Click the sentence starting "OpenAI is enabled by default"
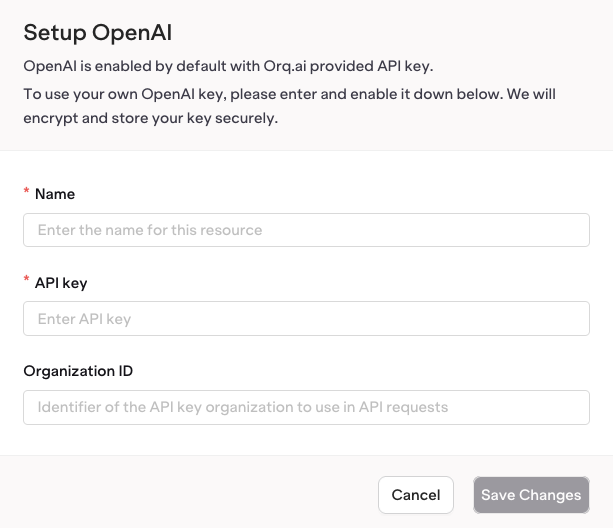Image resolution: width=613 pixels, height=528 pixels. point(228,66)
